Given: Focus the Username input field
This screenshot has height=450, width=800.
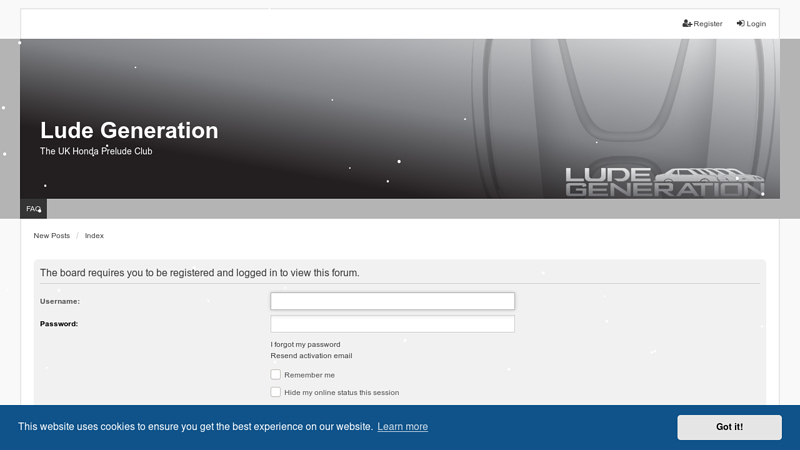Looking at the screenshot, I should click(392, 301).
